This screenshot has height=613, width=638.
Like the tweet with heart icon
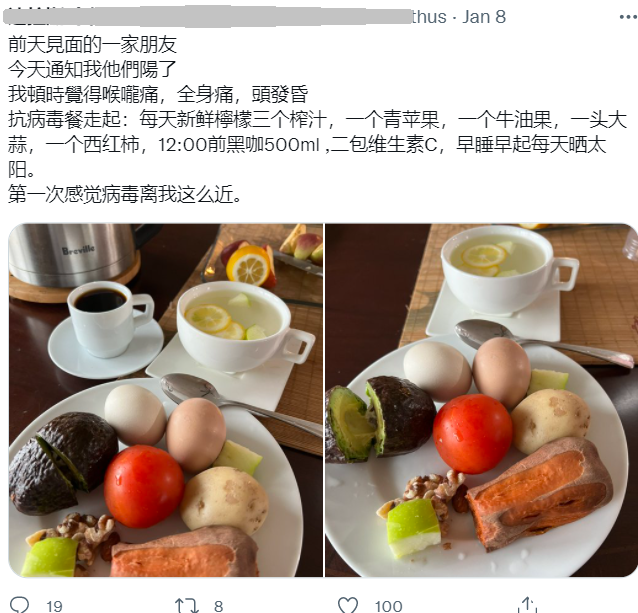click(x=348, y=605)
